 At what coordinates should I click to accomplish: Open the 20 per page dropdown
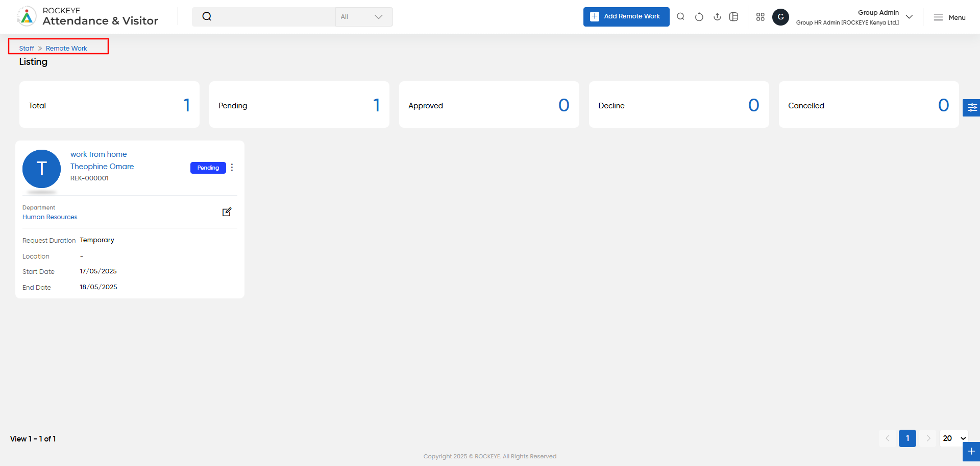[954, 438]
